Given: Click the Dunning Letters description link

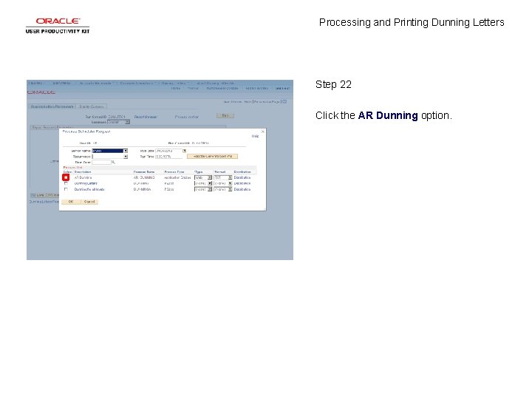Looking at the screenshot, I should coord(86,183).
